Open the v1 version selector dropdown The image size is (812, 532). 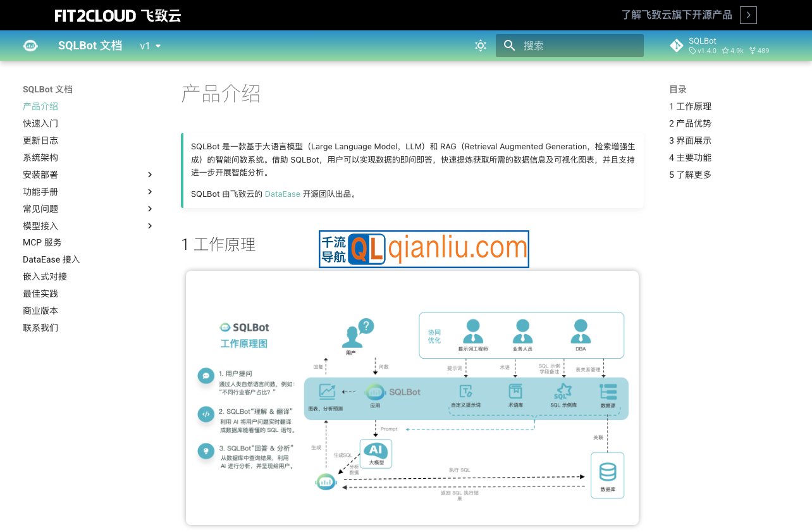(x=147, y=46)
